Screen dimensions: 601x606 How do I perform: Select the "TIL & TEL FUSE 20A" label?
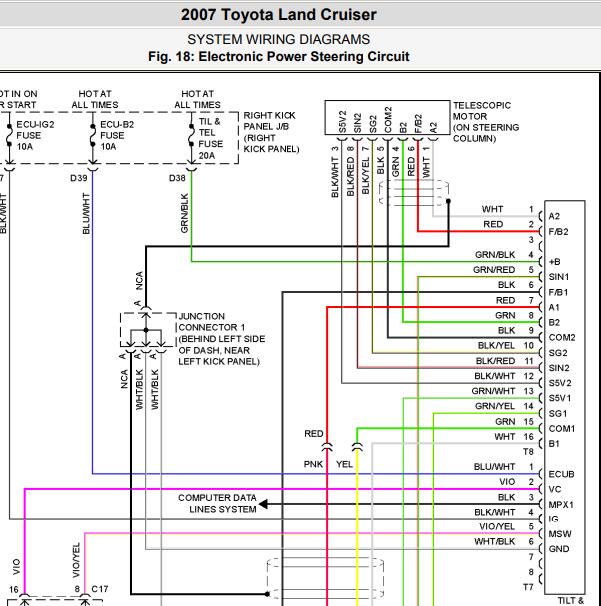tap(211, 138)
